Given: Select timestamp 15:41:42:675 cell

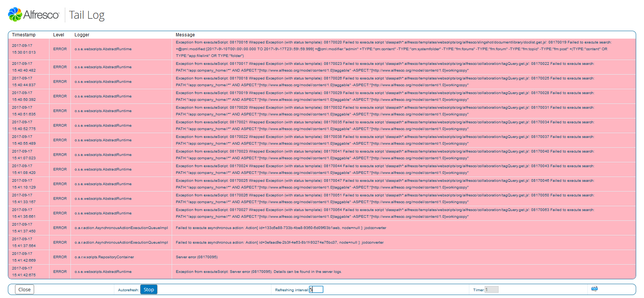Looking at the screenshot, I should (x=29, y=272).
